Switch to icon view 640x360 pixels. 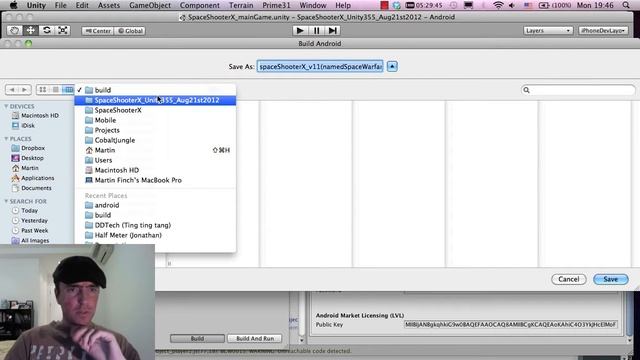click(x=42, y=89)
